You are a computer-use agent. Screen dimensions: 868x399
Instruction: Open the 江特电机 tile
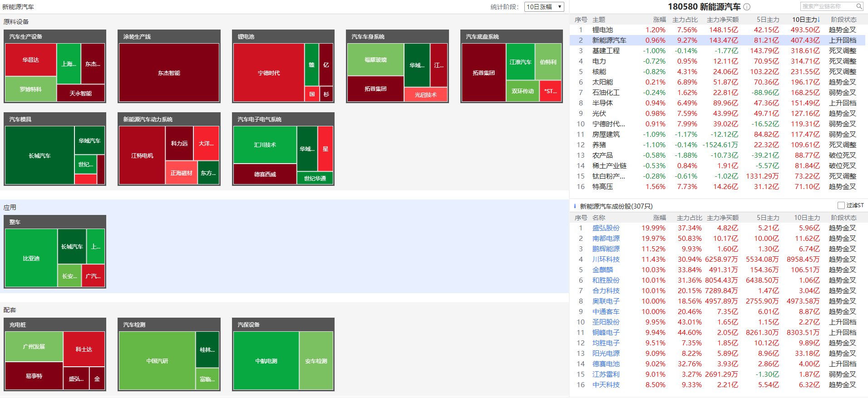coord(142,155)
